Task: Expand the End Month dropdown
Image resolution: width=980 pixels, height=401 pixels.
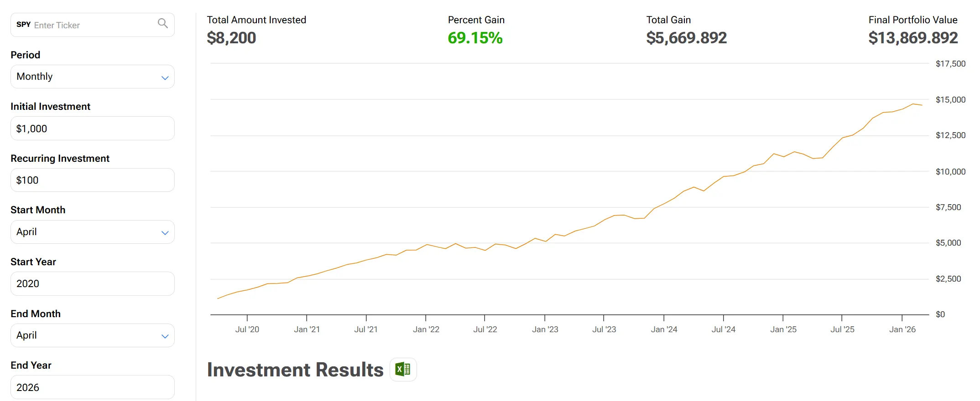Action: click(92, 335)
